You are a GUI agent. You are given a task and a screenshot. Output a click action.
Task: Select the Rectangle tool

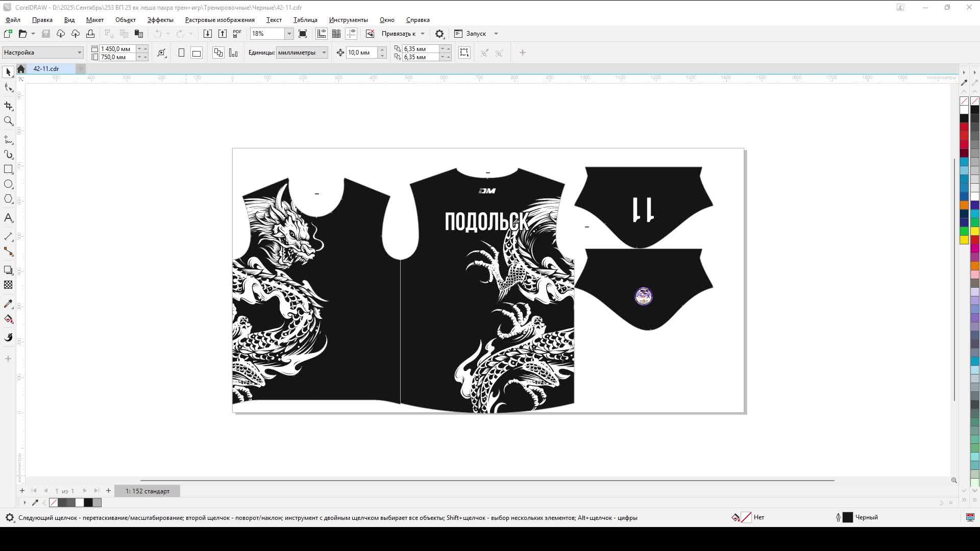8,169
